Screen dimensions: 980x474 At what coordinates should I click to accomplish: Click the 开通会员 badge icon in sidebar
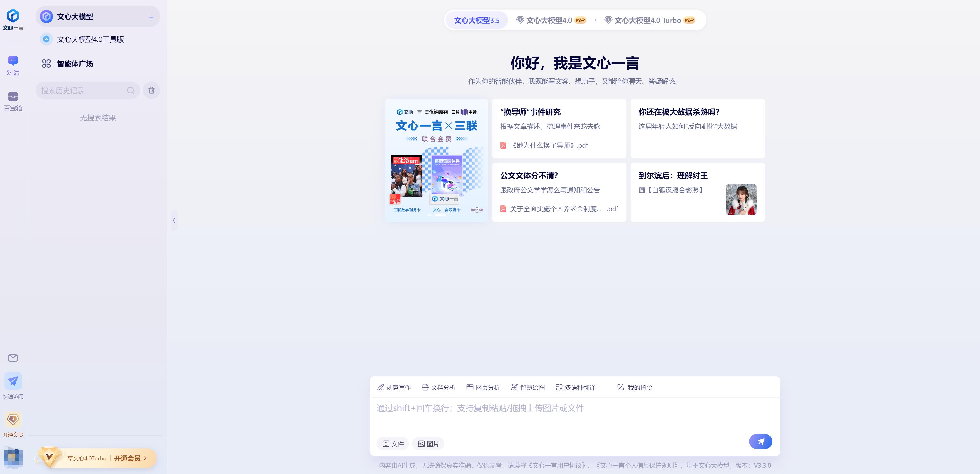tap(13, 420)
